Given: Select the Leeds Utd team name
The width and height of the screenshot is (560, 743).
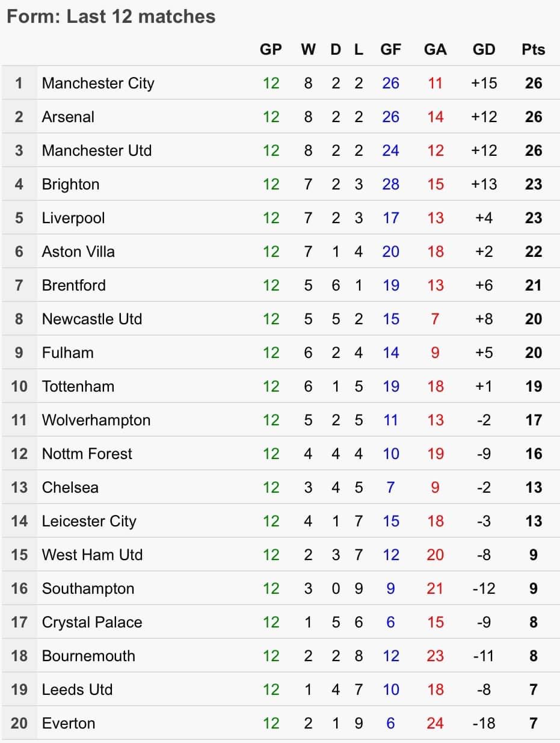Looking at the screenshot, I should click(77, 689).
